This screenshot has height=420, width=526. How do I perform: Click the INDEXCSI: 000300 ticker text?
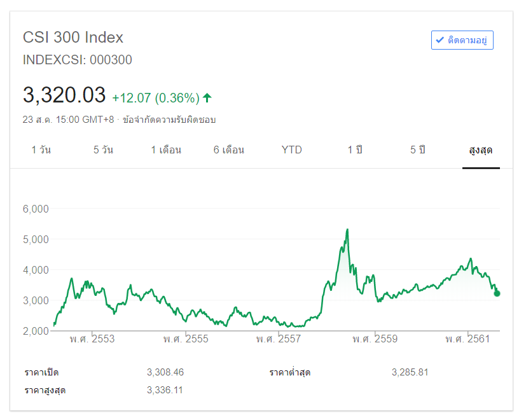point(78,60)
